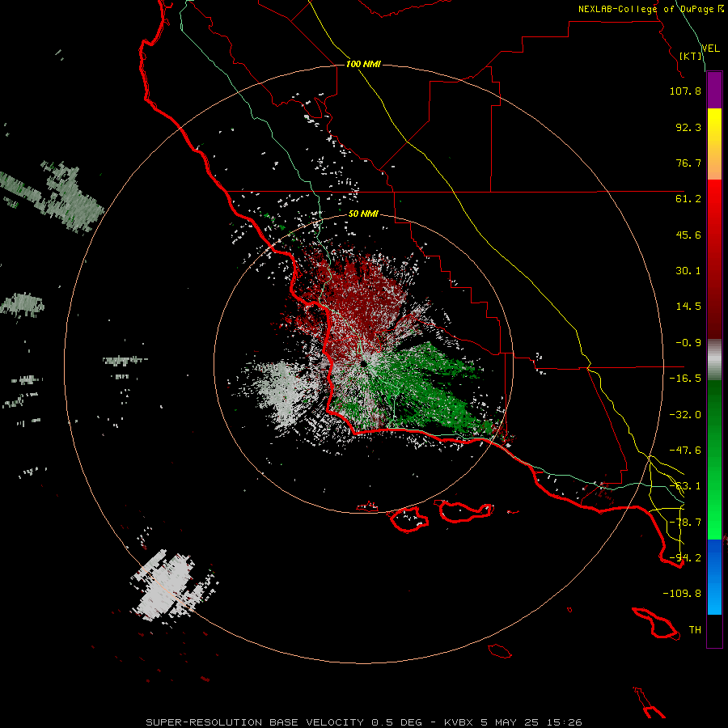
Task: Click the VEL legend title
Action: click(x=710, y=49)
